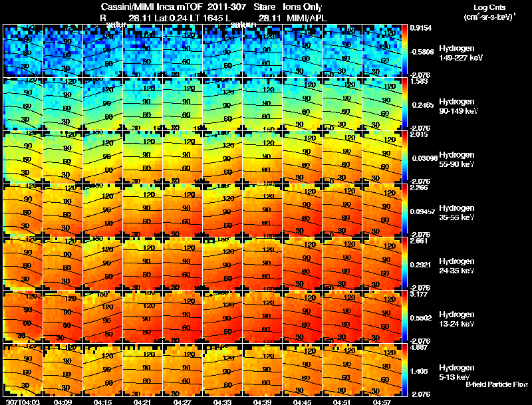This screenshot has width=532, height=405.
Task: Click the 'LT 1645' header value
Action: point(208,18)
